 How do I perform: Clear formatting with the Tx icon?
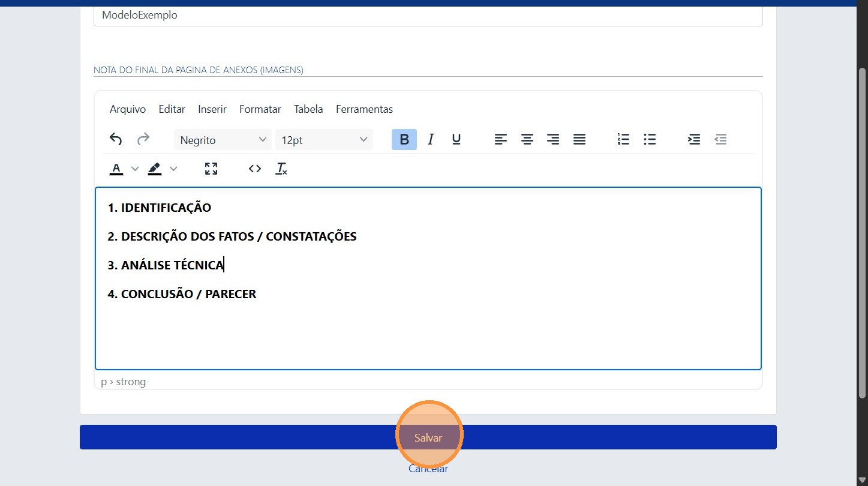coord(281,169)
